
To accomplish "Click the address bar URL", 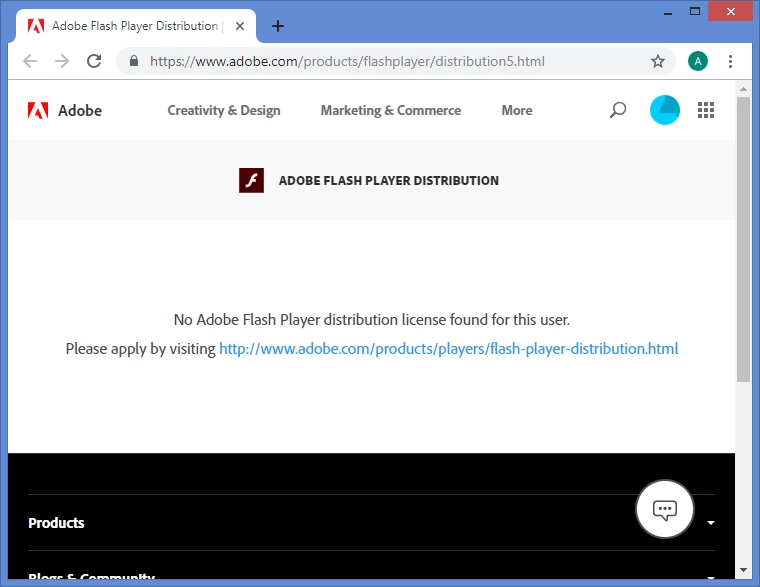I will (347, 61).
